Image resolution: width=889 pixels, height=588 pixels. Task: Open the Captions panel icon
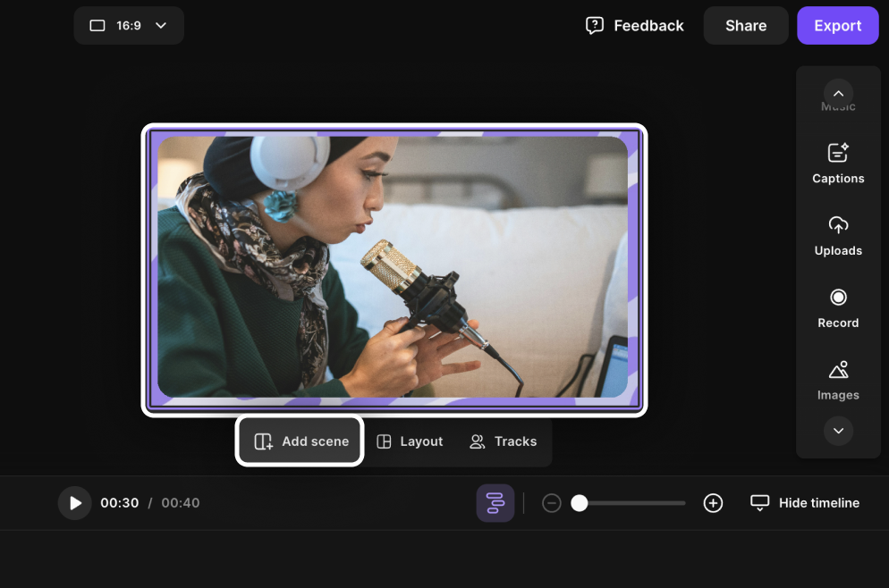tap(838, 153)
